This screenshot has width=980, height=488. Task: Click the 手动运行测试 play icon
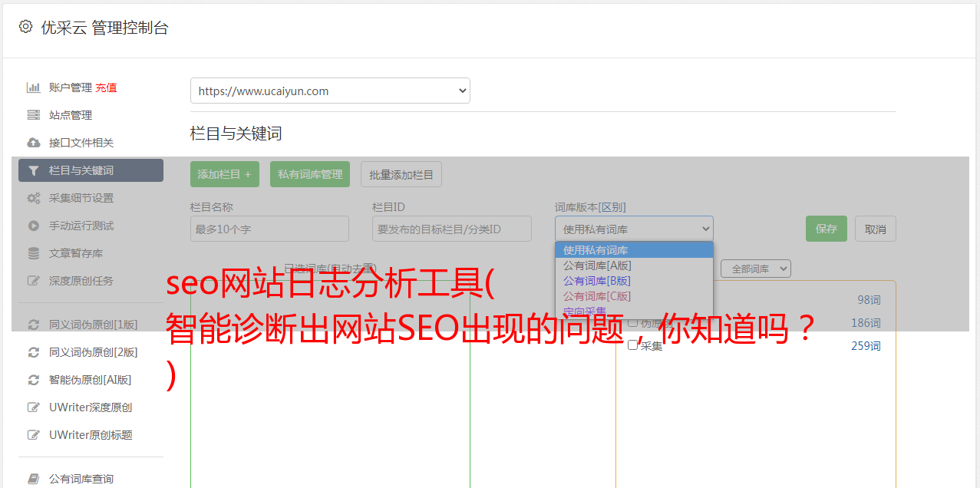coord(34,226)
